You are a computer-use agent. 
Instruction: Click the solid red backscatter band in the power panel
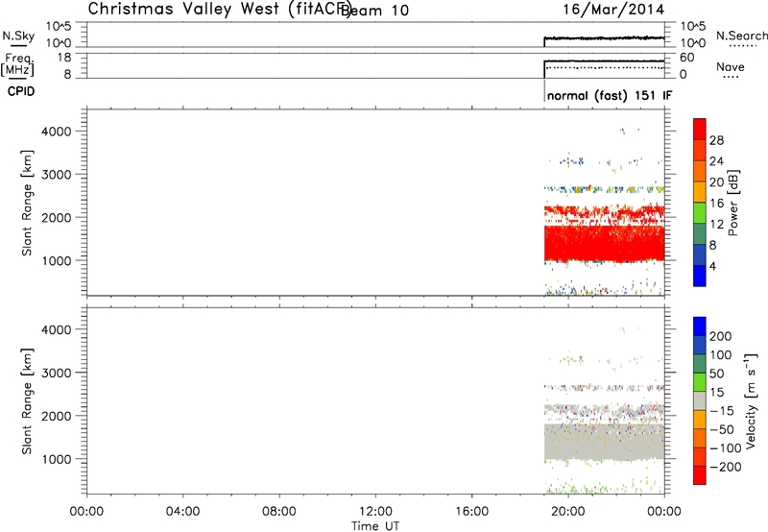(x=605, y=244)
